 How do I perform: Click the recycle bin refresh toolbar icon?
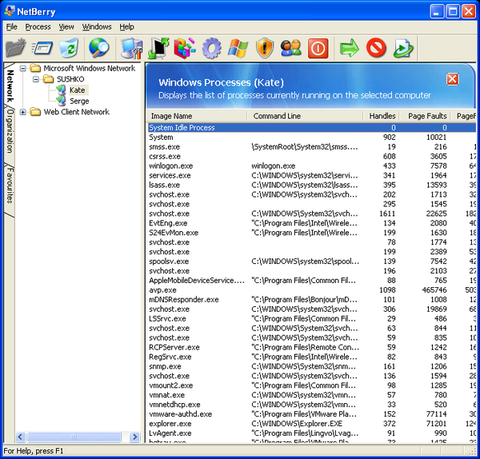[69, 48]
